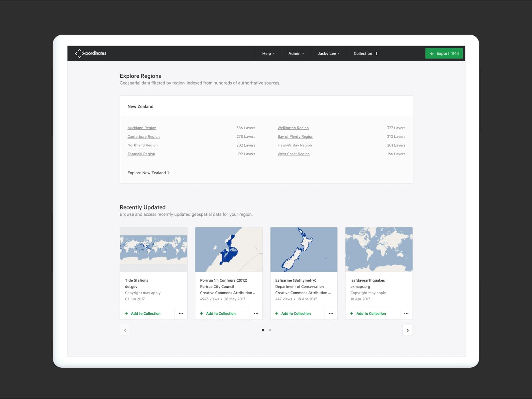Screen dimensions: 532x399
Task: Click the Koordinates logo icon
Action: tap(79, 53)
